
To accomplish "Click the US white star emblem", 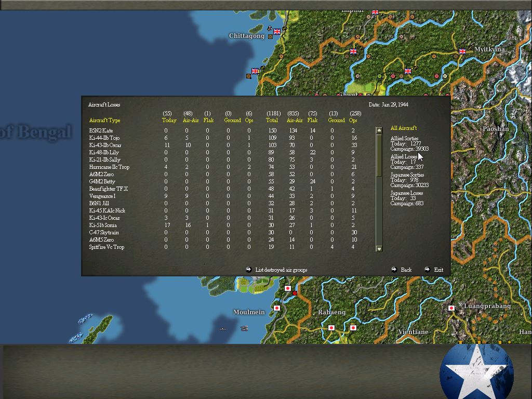I will click(x=476, y=372).
